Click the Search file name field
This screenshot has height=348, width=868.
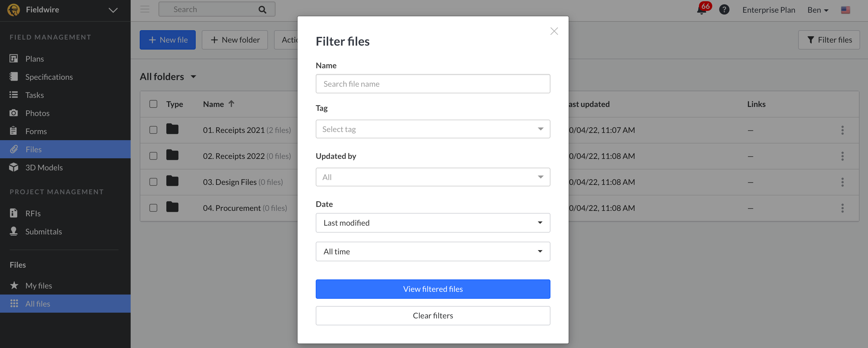[x=433, y=84]
